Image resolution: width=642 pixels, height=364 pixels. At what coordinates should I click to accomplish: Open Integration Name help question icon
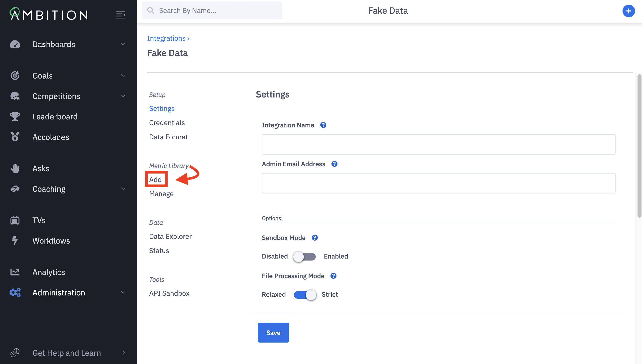coord(323,125)
